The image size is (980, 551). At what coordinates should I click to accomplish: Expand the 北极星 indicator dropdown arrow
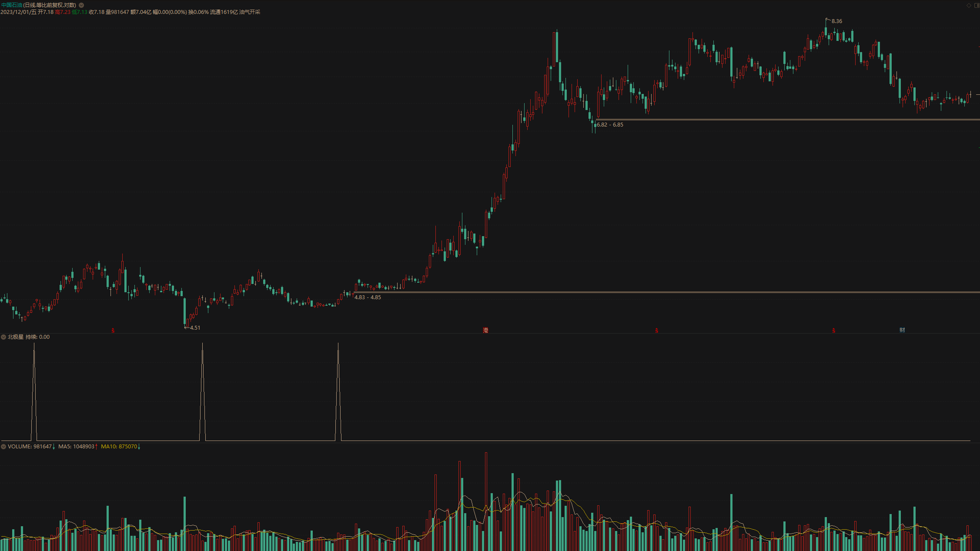point(3,337)
